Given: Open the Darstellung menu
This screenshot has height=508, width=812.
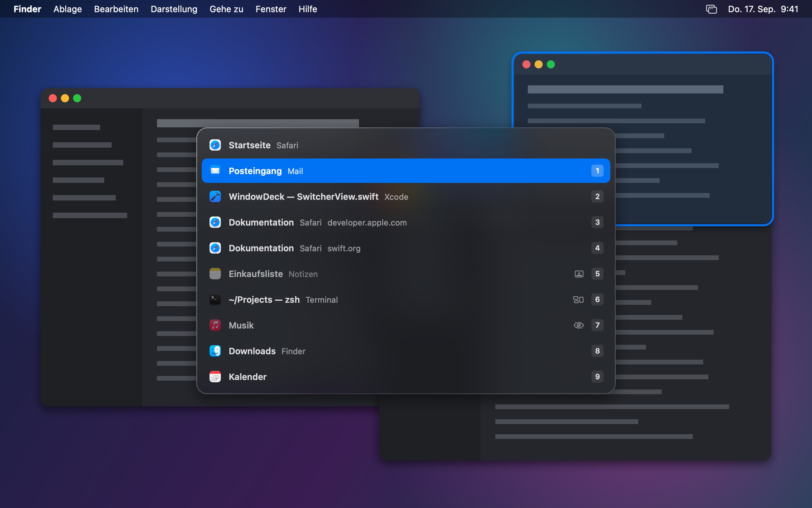Looking at the screenshot, I should point(174,9).
